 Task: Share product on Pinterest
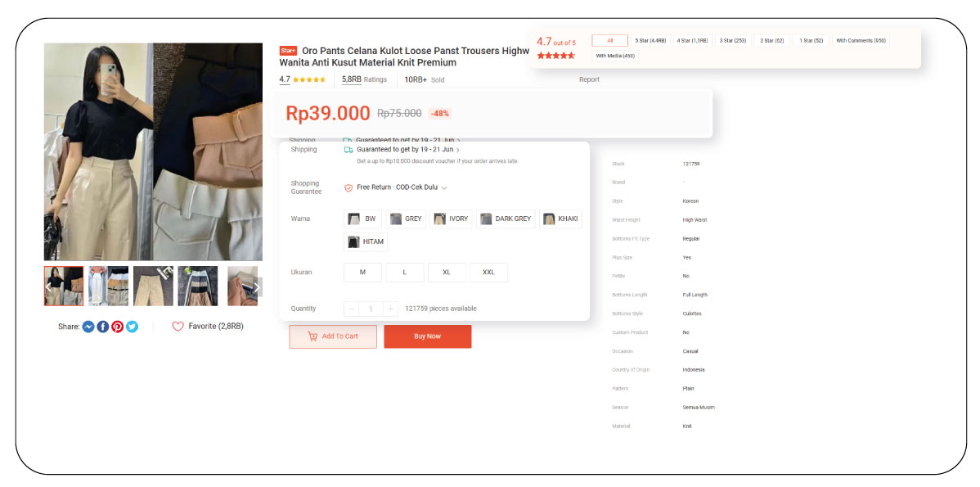click(x=118, y=327)
